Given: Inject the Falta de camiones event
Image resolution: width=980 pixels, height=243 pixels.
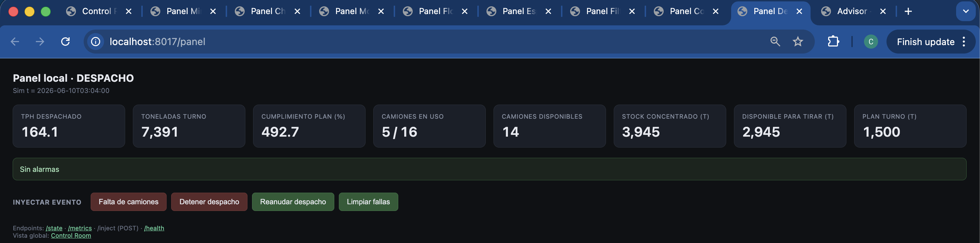Looking at the screenshot, I should pyautogui.click(x=129, y=202).
